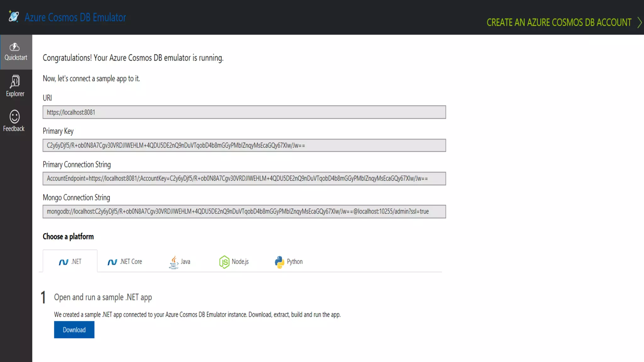Switch to the Python tab label

pyautogui.click(x=295, y=261)
